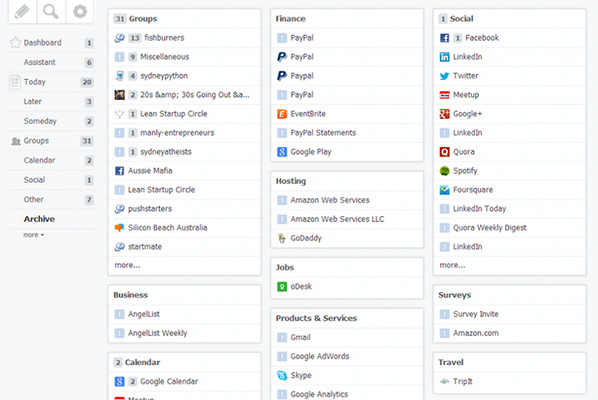The width and height of the screenshot is (598, 400).
Task: Click the Aussie Mafia Facebook icon
Action: tap(119, 171)
